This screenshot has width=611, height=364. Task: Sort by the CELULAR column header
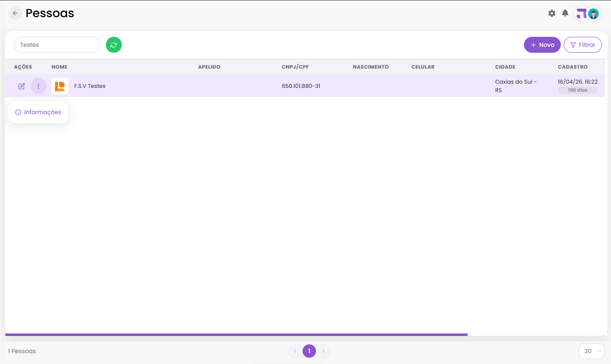pyautogui.click(x=423, y=67)
